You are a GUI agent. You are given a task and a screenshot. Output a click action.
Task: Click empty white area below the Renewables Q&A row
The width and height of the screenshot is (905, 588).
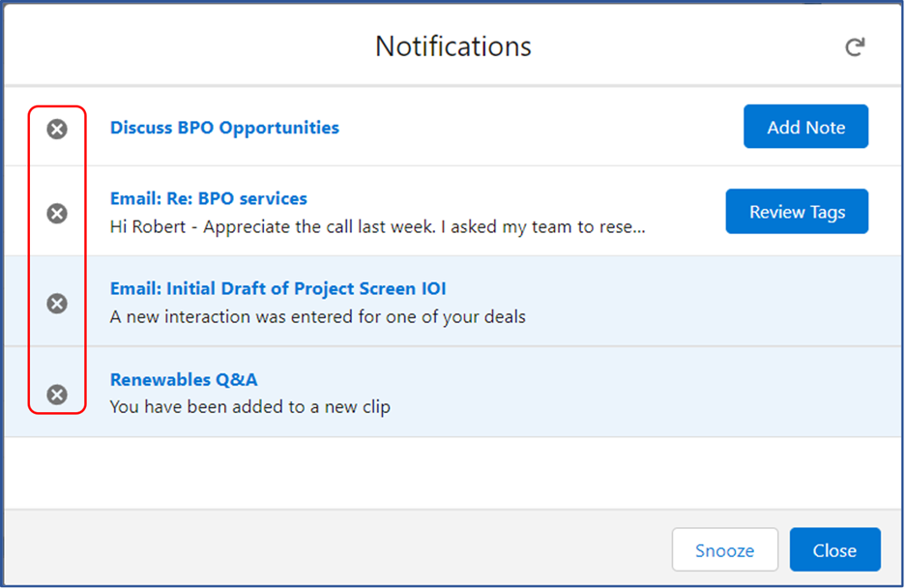coord(453,473)
